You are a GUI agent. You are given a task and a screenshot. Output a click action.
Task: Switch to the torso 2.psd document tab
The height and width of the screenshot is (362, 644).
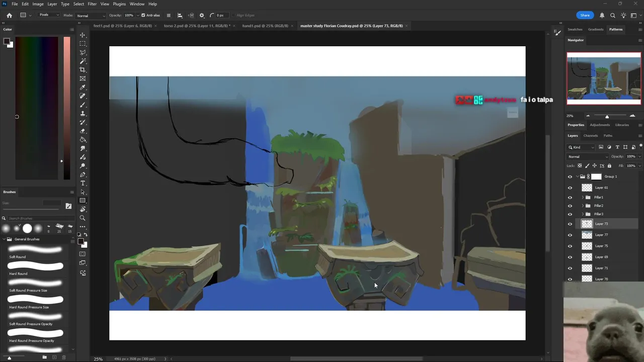tap(197, 26)
